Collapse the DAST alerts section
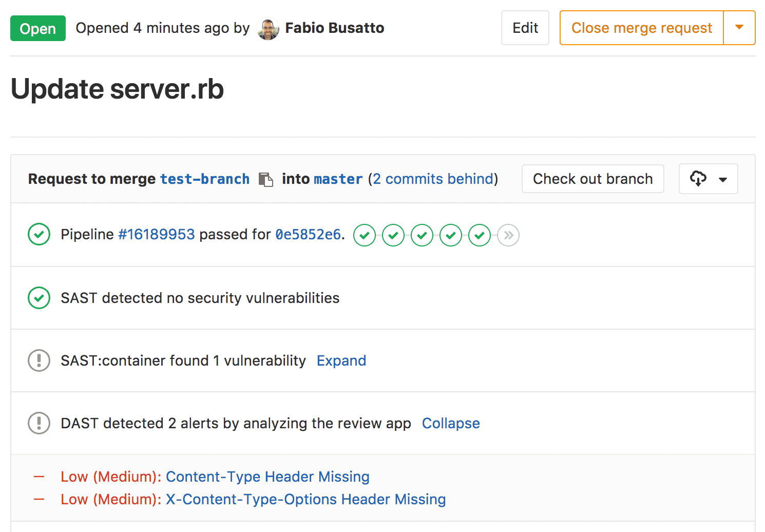The image size is (765, 532). 450,423
